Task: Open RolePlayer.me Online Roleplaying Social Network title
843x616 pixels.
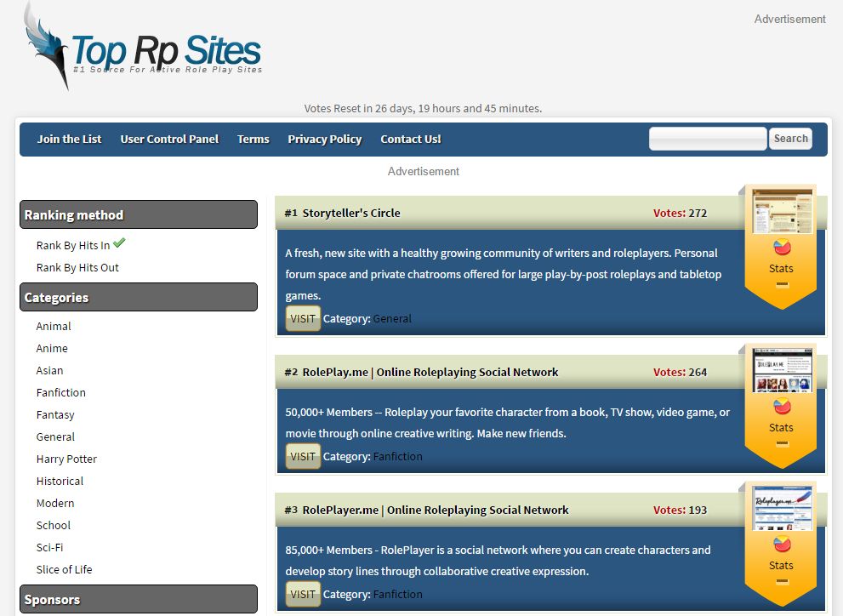Action: tap(436, 510)
